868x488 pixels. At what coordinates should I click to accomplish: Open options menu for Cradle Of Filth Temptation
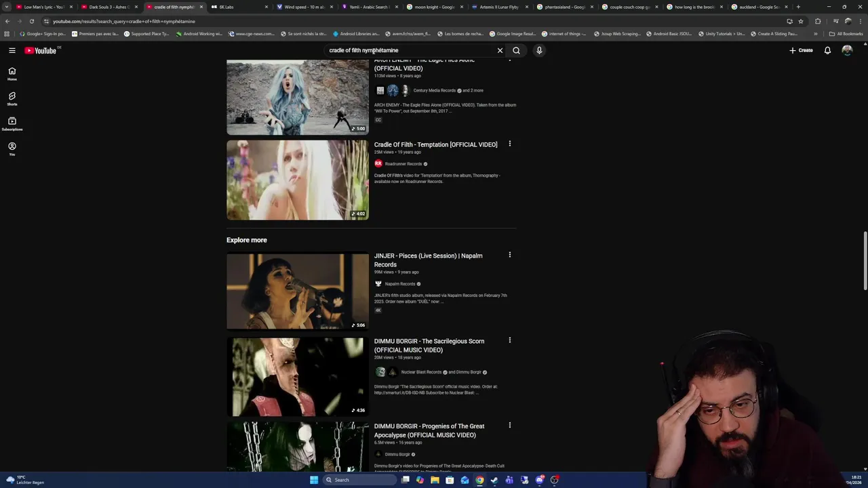coord(509,144)
